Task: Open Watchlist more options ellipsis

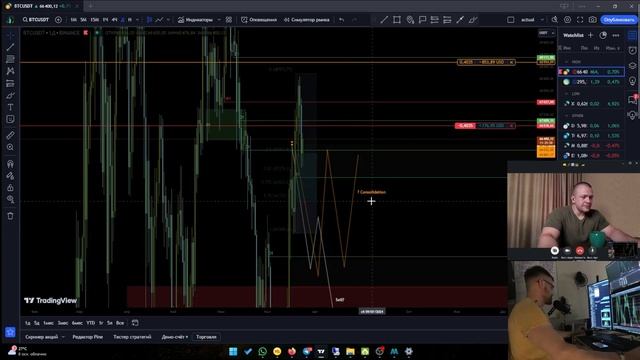Action: coord(616,35)
